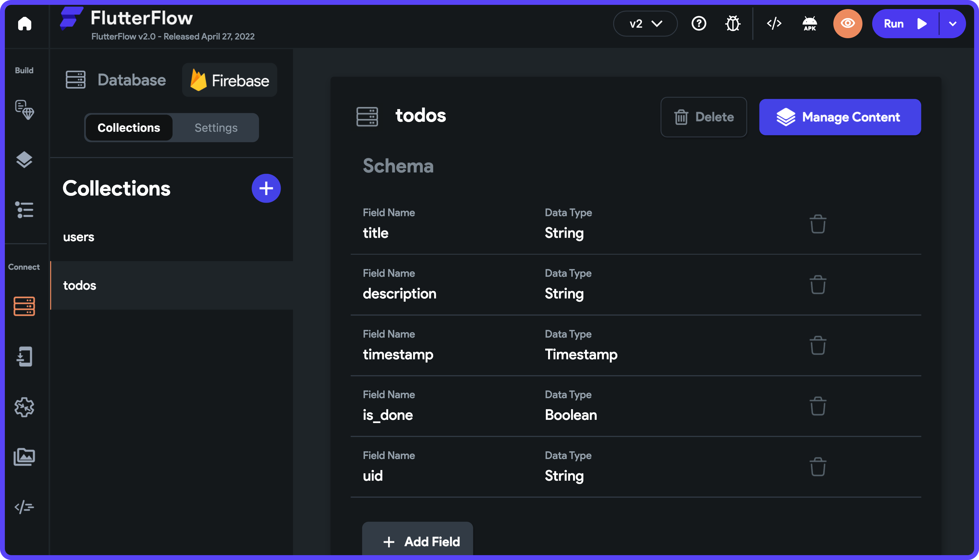The height and width of the screenshot is (560, 979).
Task: Click the Boolean data type value
Action: [x=571, y=415]
